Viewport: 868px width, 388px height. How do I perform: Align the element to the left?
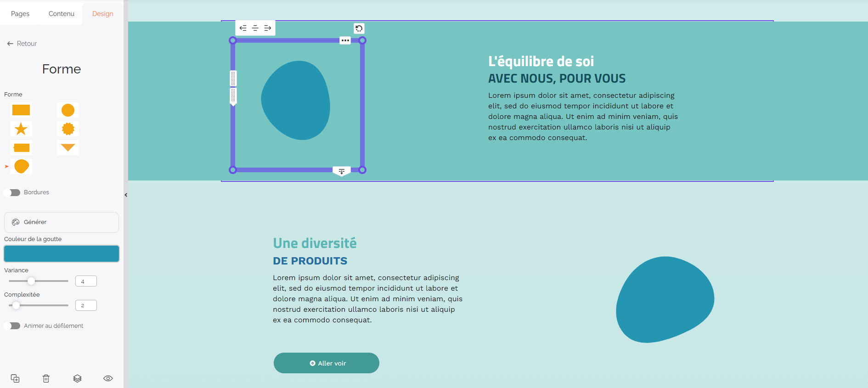[243, 28]
